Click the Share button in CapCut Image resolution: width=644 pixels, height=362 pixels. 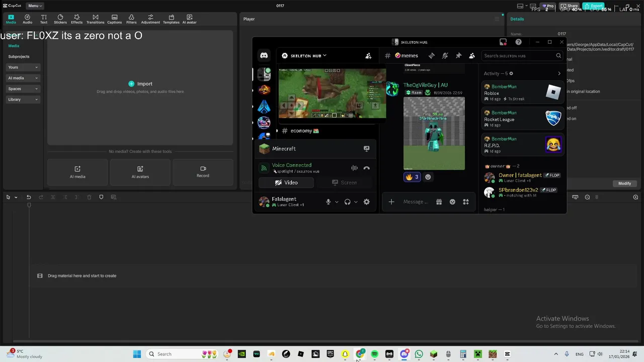[570, 6]
